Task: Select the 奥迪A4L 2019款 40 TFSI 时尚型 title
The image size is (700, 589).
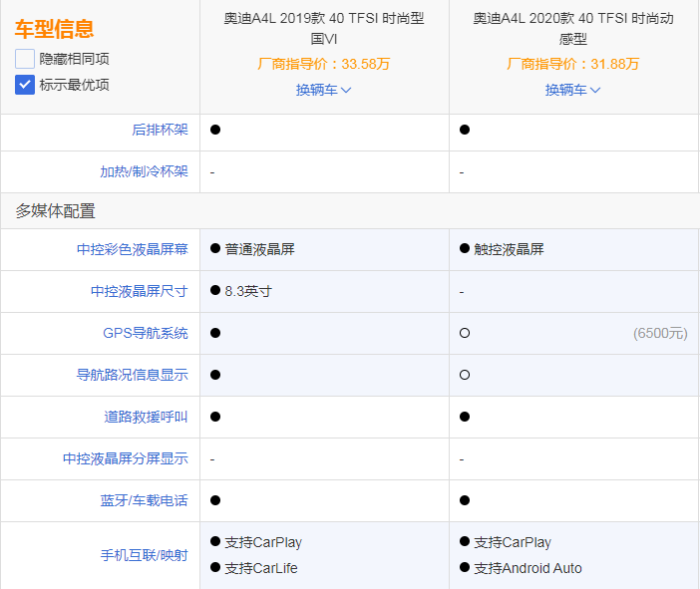Action: click(x=324, y=29)
